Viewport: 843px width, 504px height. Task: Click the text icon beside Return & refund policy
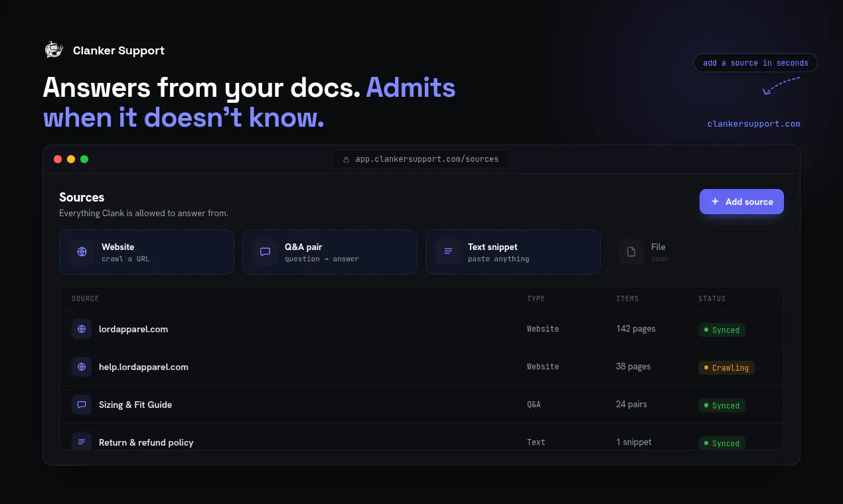tap(82, 442)
